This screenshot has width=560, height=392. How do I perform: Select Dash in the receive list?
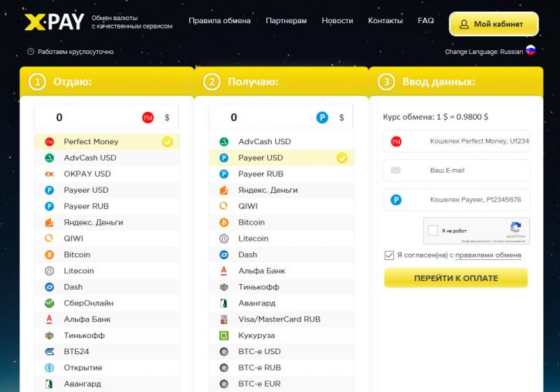pos(281,255)
